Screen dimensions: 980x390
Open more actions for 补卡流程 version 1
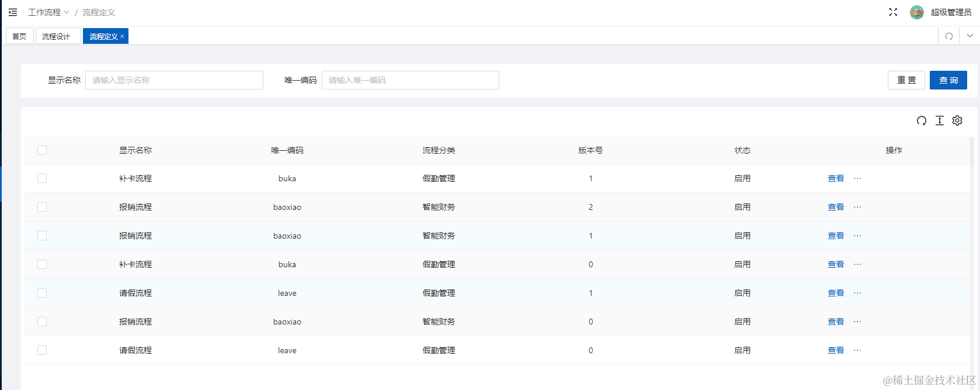pos(857,178)
